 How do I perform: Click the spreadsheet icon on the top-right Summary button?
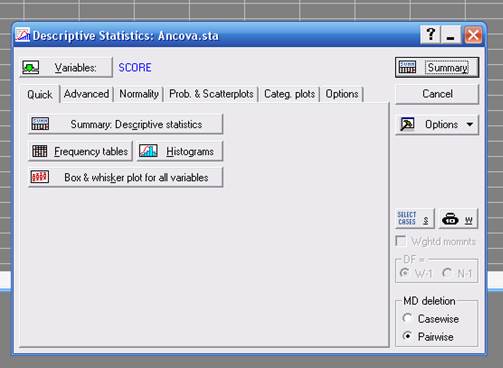pos(407,67)
